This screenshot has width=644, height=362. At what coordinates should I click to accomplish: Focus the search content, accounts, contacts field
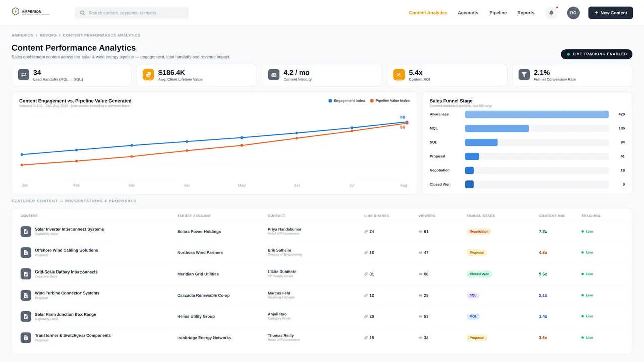[132, 13]
